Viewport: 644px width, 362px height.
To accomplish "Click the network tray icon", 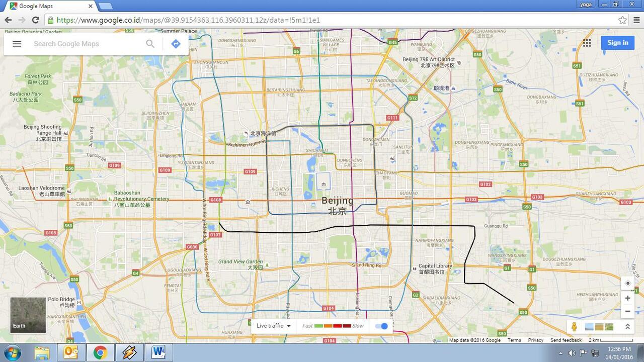I will [x=595, y=353].
